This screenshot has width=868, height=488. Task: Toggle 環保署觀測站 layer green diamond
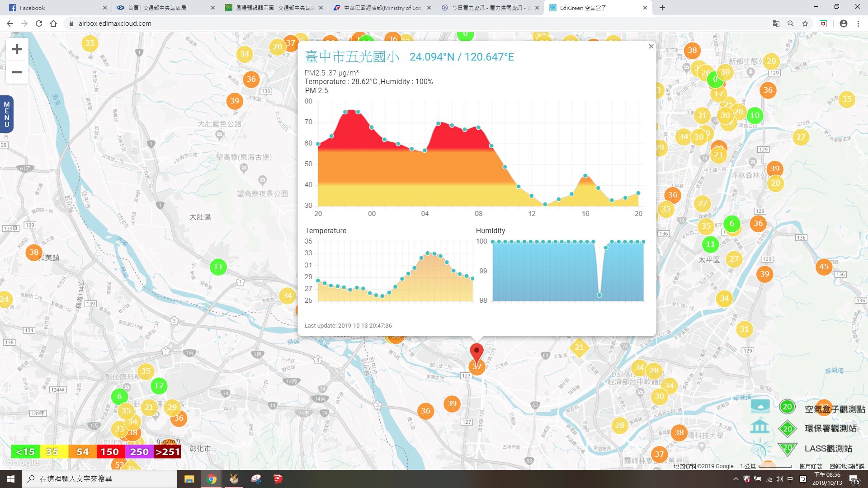(x=788, y=428)
